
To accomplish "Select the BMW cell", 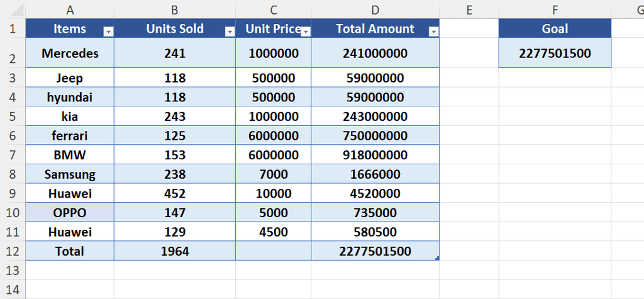I will click(70, 155).
